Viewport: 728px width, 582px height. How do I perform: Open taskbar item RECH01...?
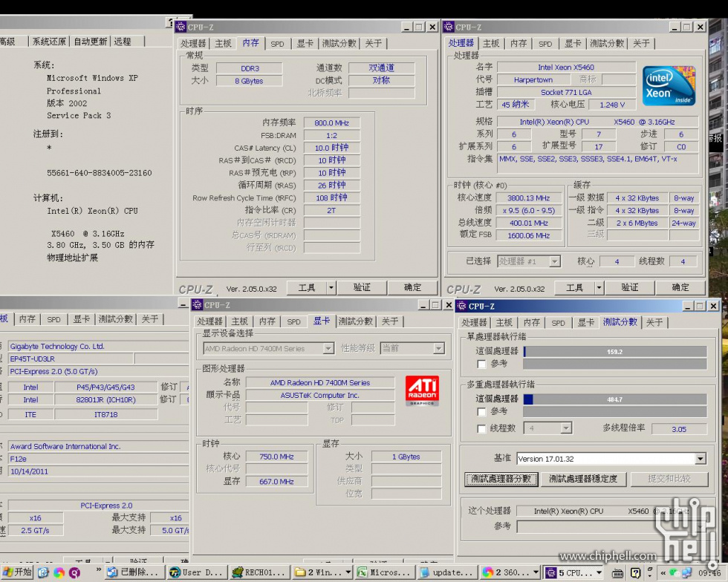pos(261,572)
